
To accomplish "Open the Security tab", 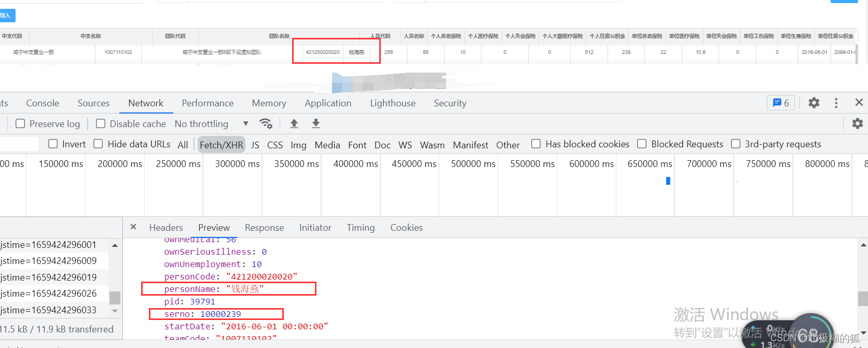I will pyautogui.click(x=450, y=103).
